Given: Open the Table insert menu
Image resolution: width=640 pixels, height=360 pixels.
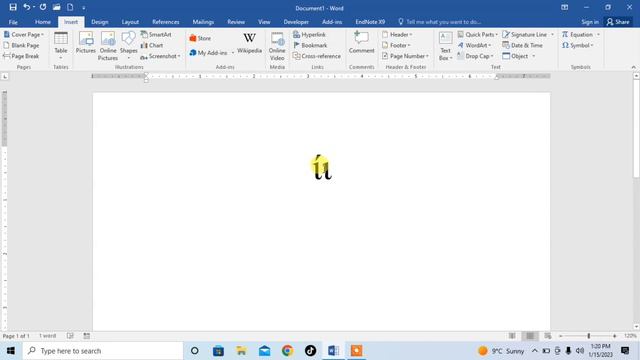Looking at the screenshot, I should coord(61,45).
